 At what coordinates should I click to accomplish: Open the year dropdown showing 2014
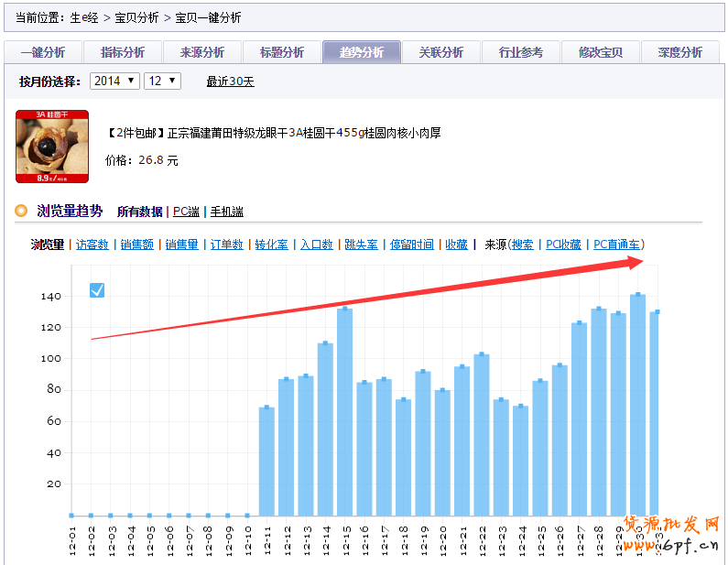pyautogui.click(x=114, y=81)
